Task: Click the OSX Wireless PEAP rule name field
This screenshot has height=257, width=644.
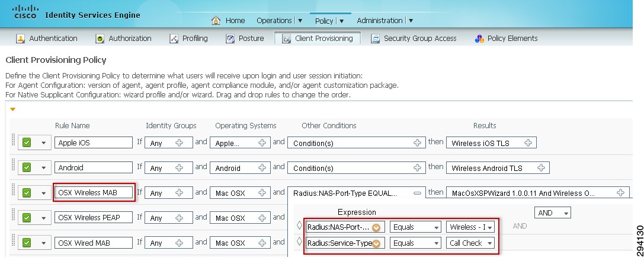Action: (x=94, y=217)
